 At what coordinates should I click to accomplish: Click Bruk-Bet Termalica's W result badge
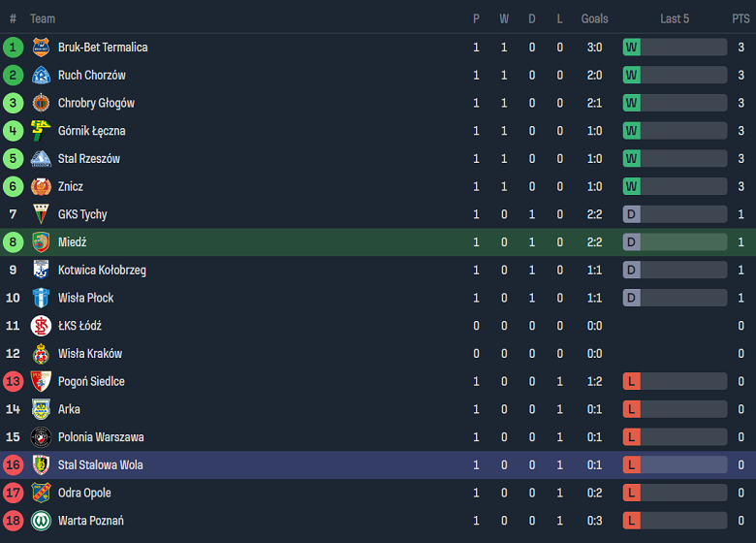point(632,48)
